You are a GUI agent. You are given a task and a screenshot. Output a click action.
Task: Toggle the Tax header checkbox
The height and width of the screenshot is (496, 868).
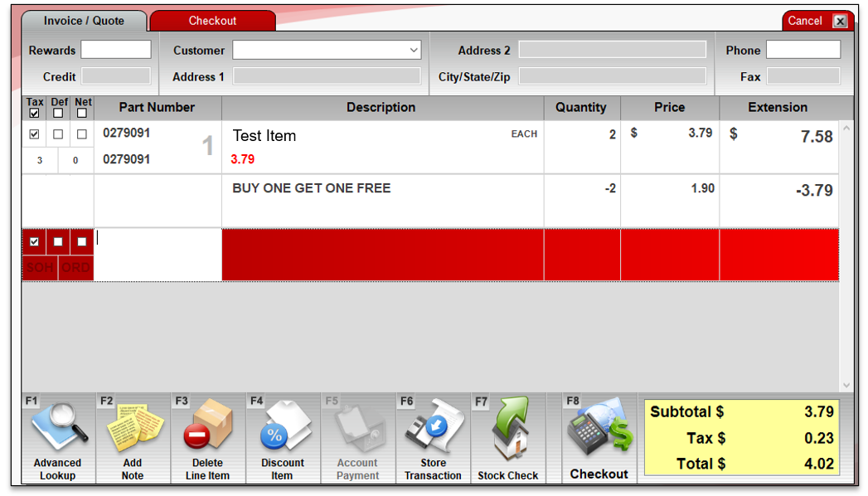click(x=34, y=114)
